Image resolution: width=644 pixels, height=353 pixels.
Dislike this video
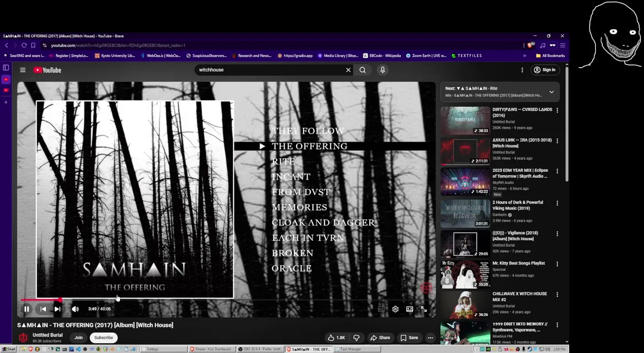coord(356,337)
